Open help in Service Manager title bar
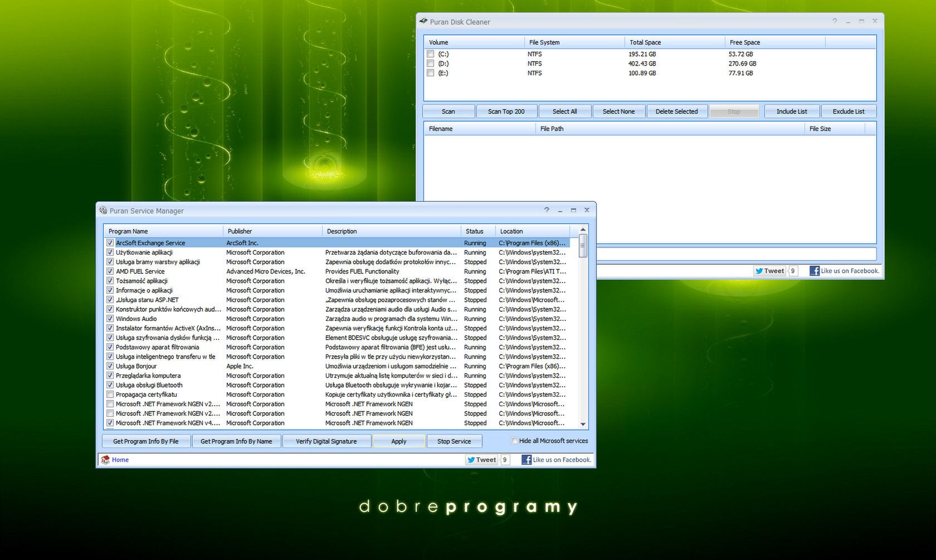The width and height of the screenshot is (936, 560). [x=547, y=210]
